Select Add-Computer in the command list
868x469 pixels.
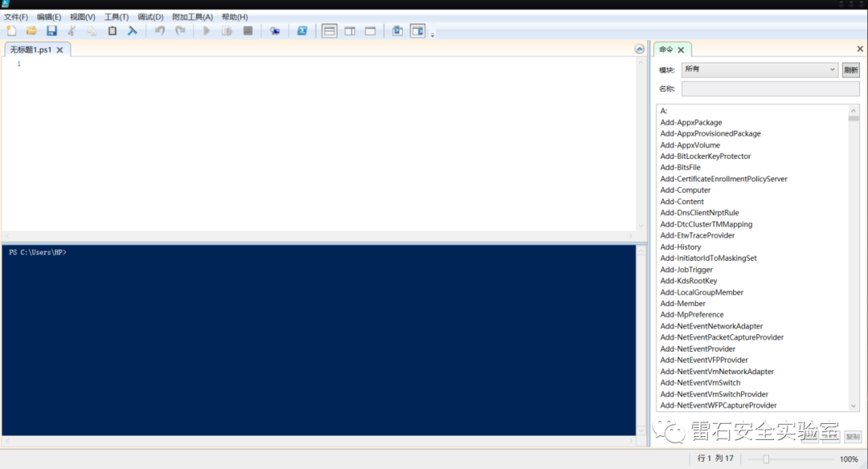click(686, 190)
